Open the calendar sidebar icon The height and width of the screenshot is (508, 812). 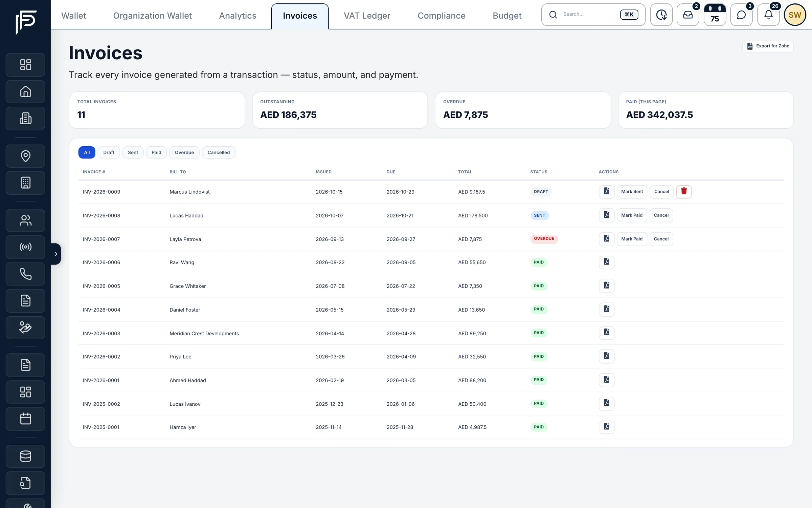(25, 419)
